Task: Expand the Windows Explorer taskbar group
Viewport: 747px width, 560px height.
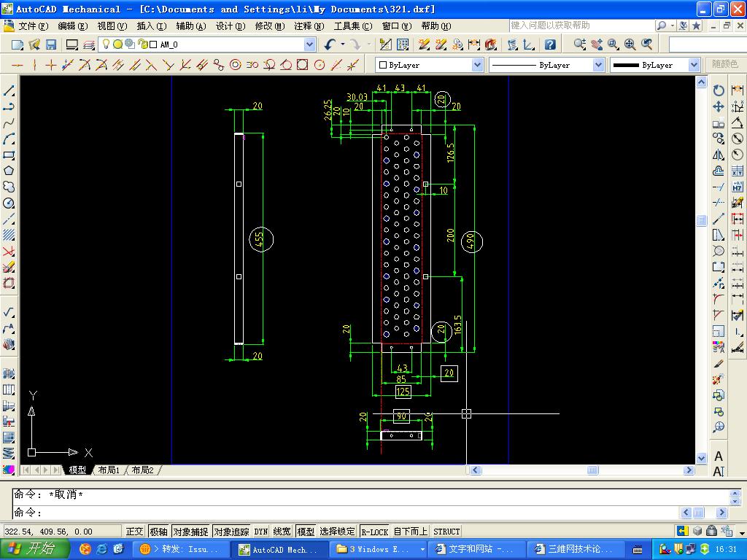Action: 422,549
